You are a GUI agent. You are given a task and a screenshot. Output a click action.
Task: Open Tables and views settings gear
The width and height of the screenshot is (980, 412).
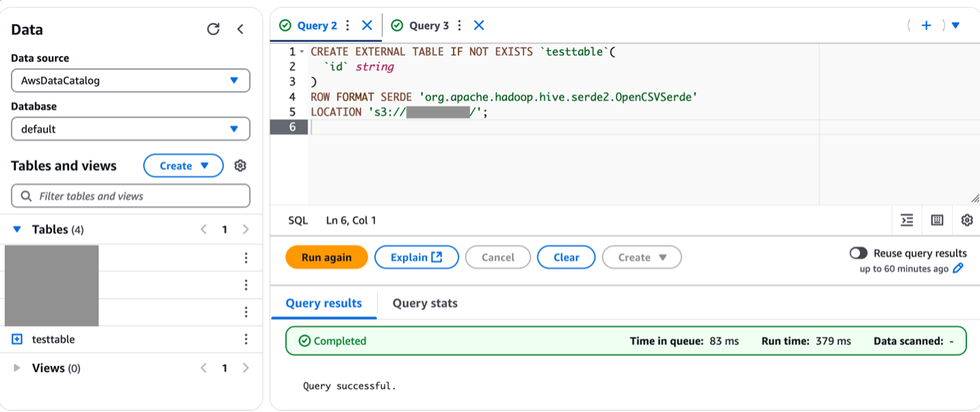(x=240, y=166)
